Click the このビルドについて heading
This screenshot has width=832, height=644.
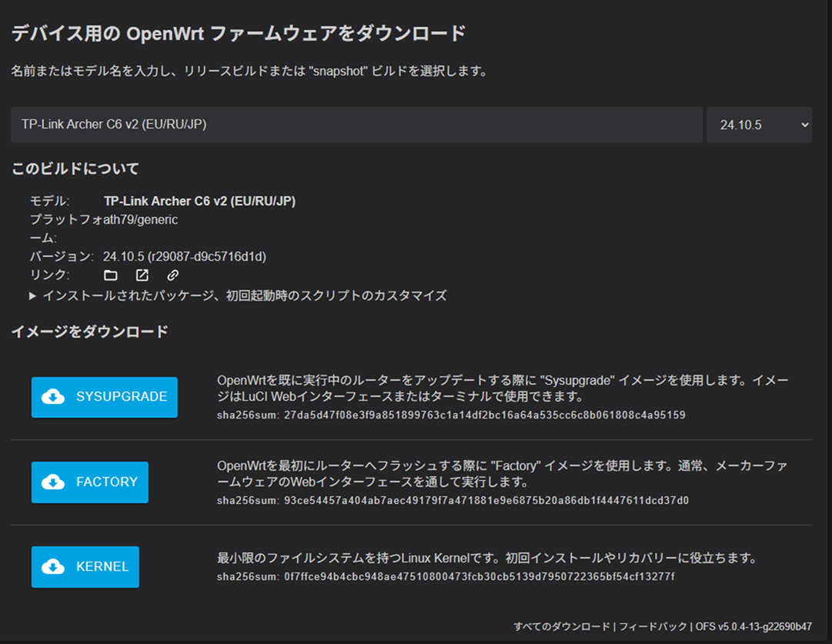75,169
